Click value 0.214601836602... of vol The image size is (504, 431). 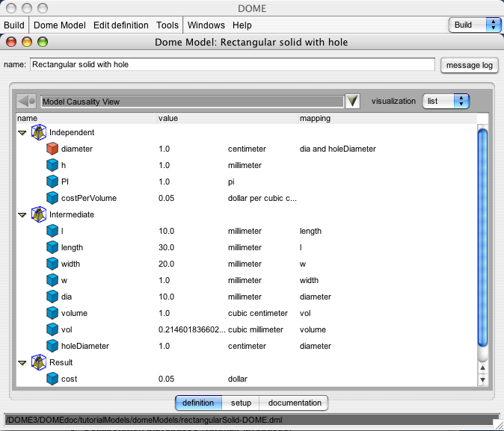(192, 329)
